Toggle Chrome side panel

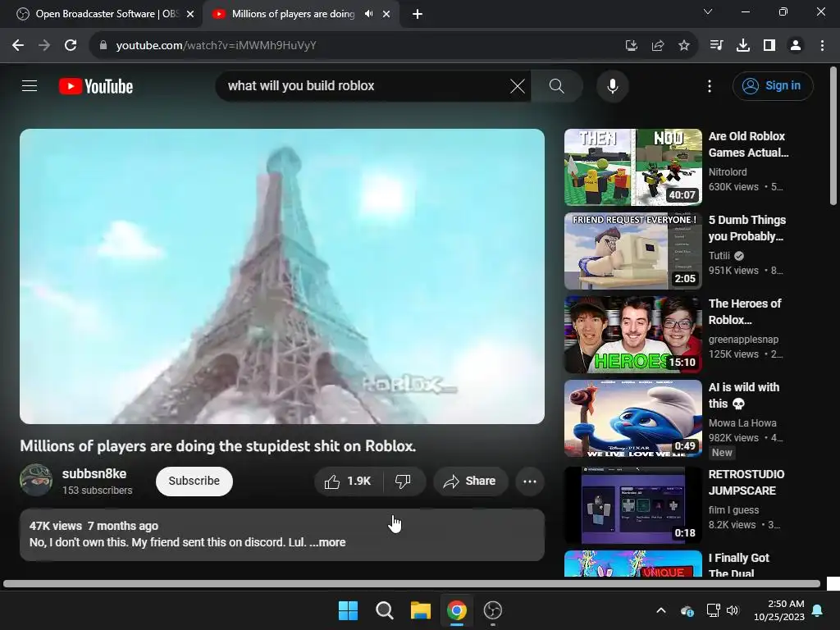pyautogui.click(x=769, y=46)
